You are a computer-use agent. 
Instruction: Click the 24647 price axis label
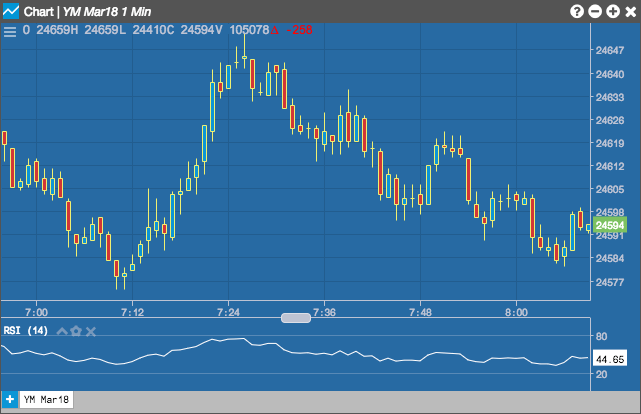click(610, 50)
